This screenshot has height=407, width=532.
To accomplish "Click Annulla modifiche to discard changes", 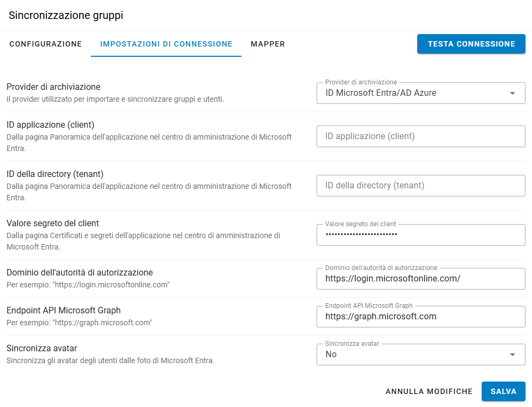I will [x=429, y=391].
